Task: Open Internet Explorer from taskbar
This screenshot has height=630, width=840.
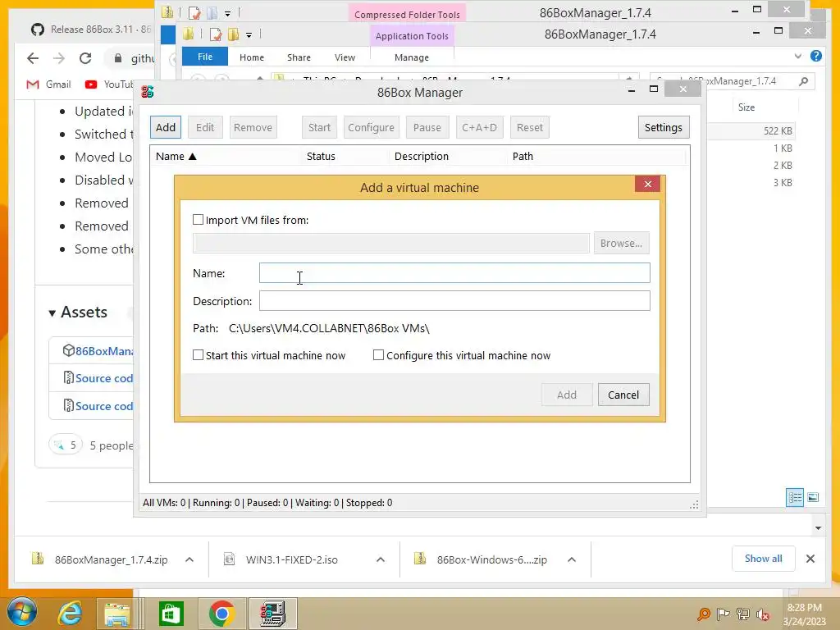Action: 71,614
